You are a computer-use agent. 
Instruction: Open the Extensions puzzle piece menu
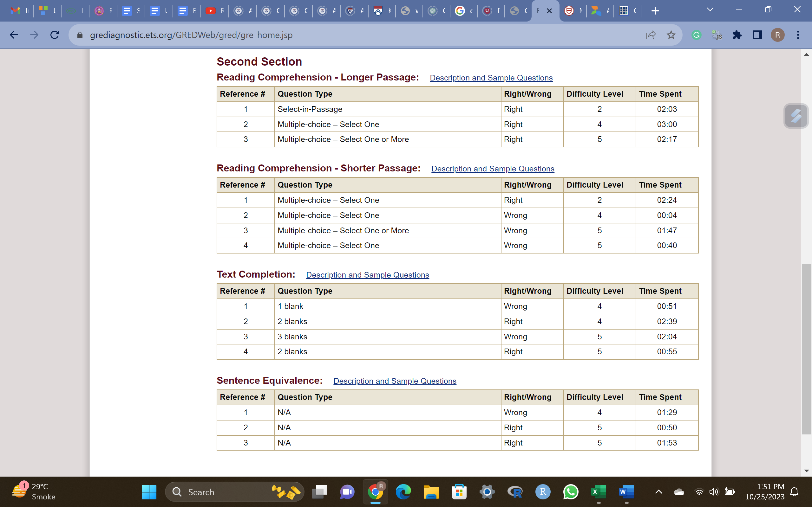coord(737,35)
